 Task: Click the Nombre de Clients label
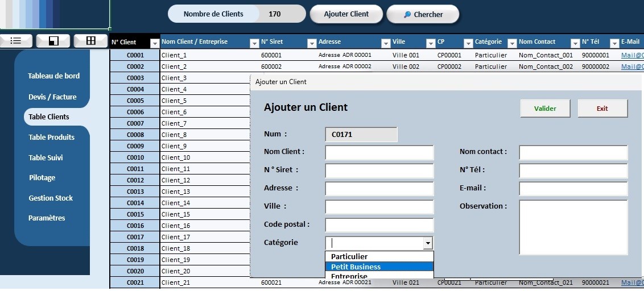pos(213,14)
